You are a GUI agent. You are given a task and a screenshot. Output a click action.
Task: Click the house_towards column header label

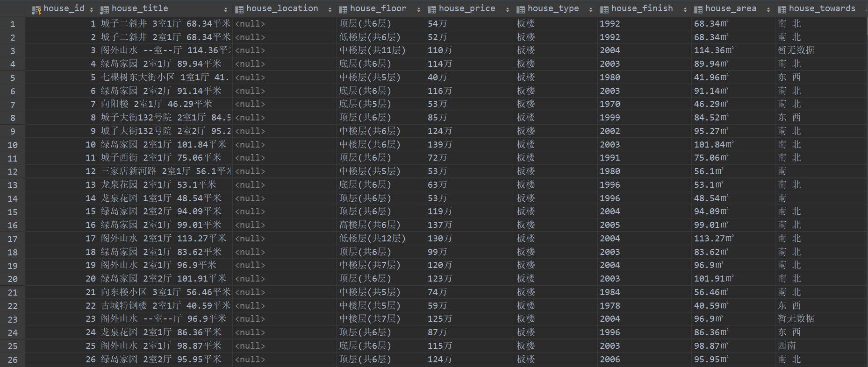point(822,8)
